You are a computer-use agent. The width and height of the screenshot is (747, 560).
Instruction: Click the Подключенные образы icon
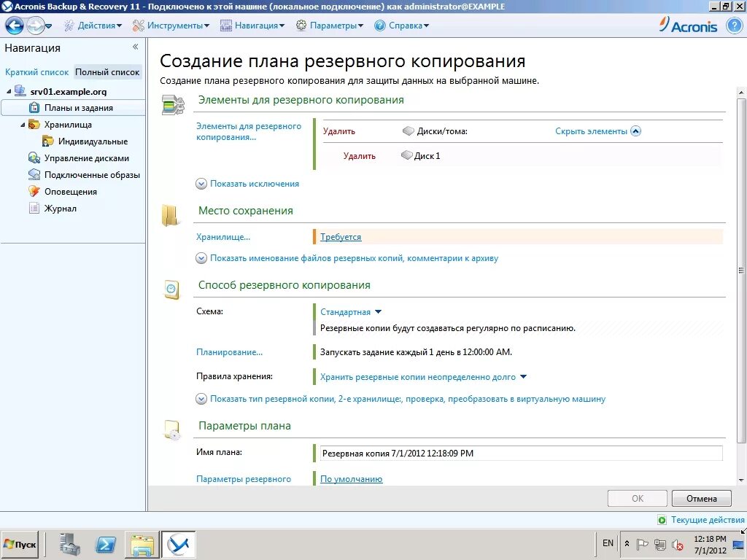[x=34, y=174]
